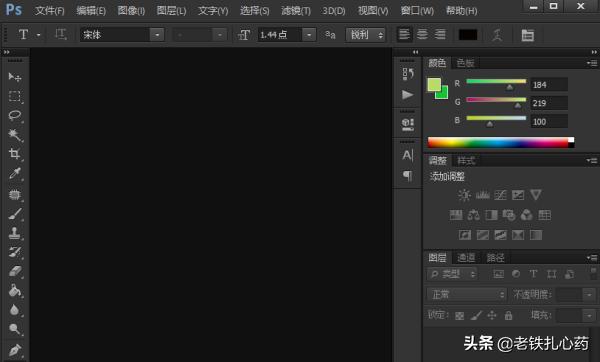
Task: Add an Exposure adjustment
Action: 518,195
